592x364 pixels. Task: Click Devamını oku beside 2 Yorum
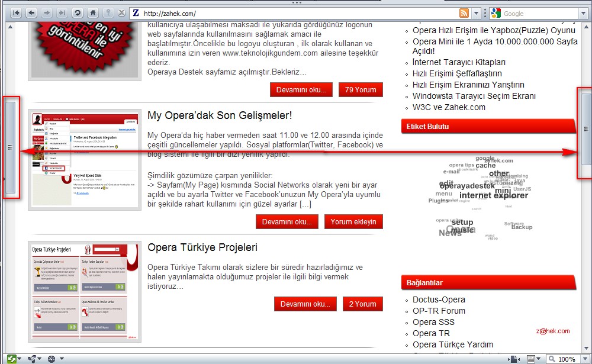pyautogui.click(x=305, y=304)
